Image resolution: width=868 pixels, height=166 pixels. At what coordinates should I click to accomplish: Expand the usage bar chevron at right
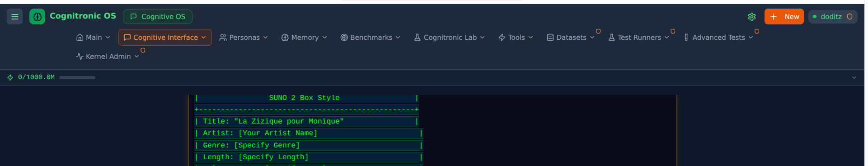pyautogui.click(x=854, y=77)
